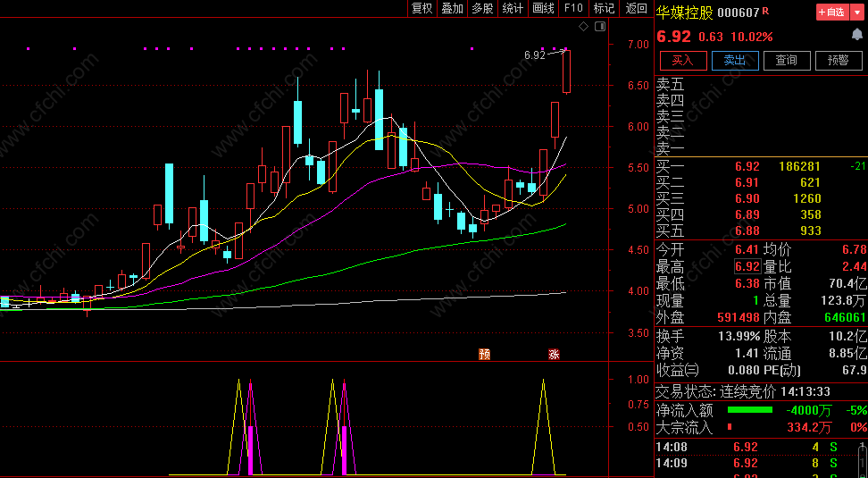This screenshot has width=868, height=478.
Task: Click the 涨 marker below the chart
Action: tap(554, 354)
